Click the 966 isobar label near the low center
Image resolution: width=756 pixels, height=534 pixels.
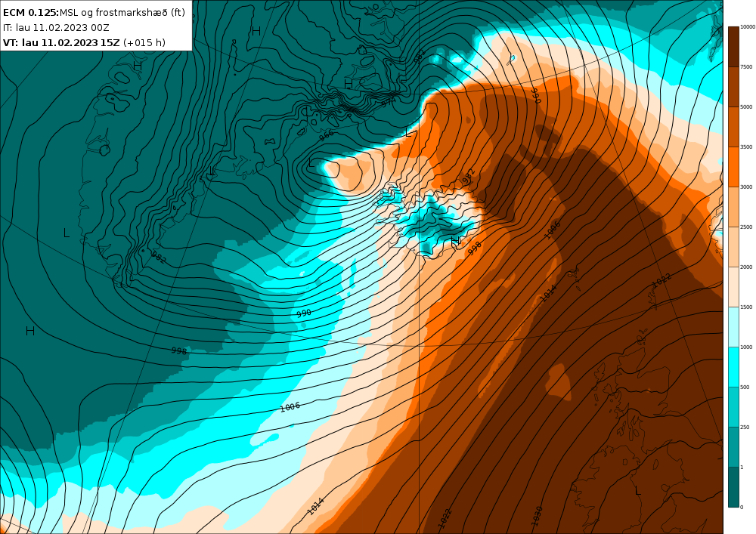click(x=327, y=136)
